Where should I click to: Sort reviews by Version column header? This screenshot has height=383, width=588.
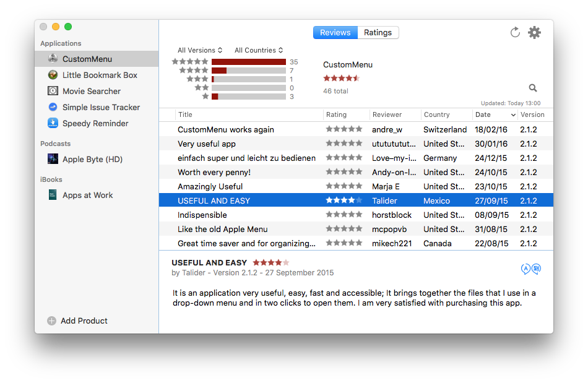532,114
